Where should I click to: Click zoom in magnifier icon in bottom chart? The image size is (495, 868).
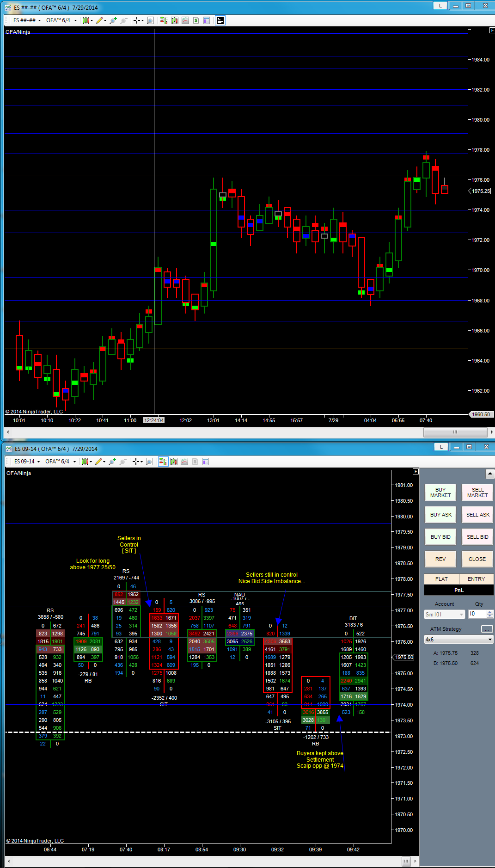[112, 462]
